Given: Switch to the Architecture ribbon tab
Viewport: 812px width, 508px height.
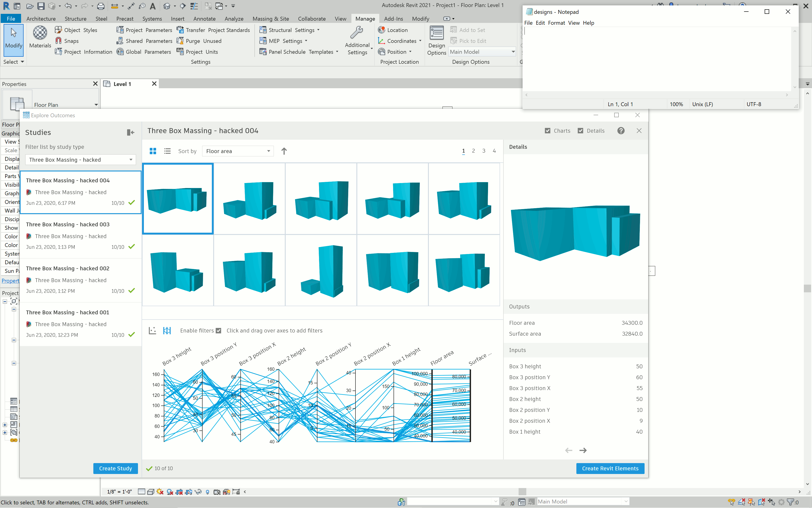Looking at the screenshot, I should [41, 19].
